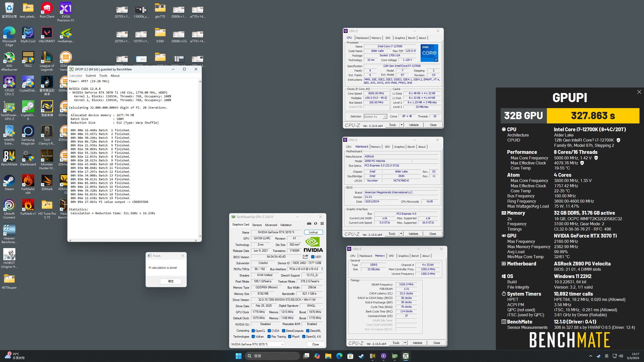Click Validate in CPU-Z Memory window

pos(417,343)
